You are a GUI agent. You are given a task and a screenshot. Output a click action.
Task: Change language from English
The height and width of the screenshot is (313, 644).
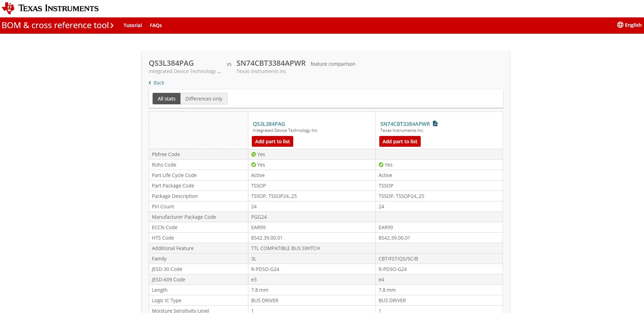coord(633,25)
